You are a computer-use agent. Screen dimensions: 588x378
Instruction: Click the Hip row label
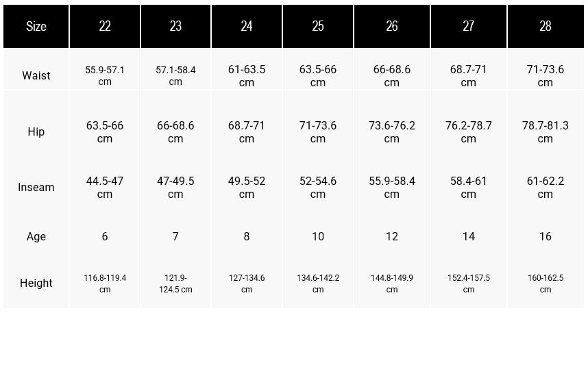click(36, 132)
